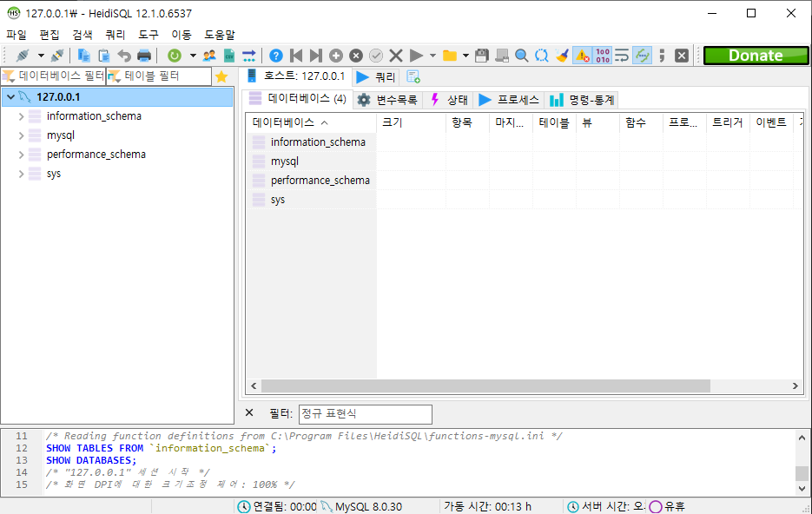Switch to the 변수목록 tab
The height and width of the screenshot is (514, 812).
[387, 100]
